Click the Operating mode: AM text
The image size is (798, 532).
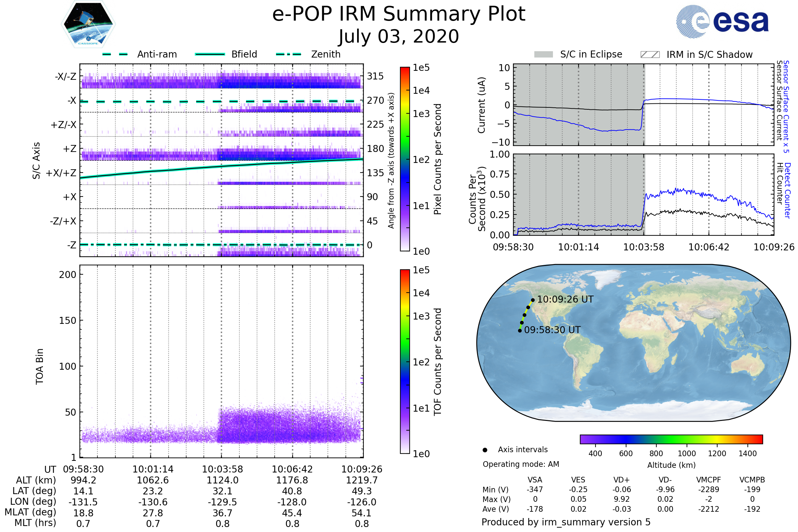point(520,464)
